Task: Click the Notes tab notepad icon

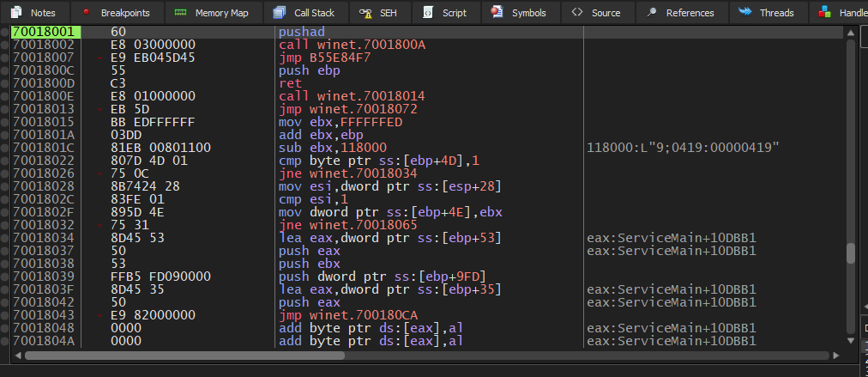Action: click(16, 13)
